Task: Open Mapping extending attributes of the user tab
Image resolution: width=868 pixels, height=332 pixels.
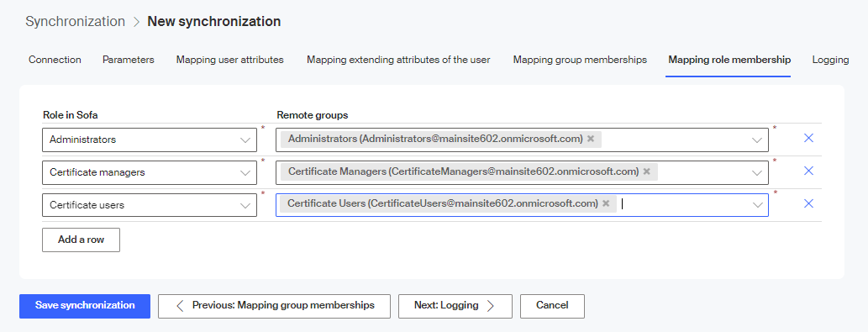Action: pos(398,60)
